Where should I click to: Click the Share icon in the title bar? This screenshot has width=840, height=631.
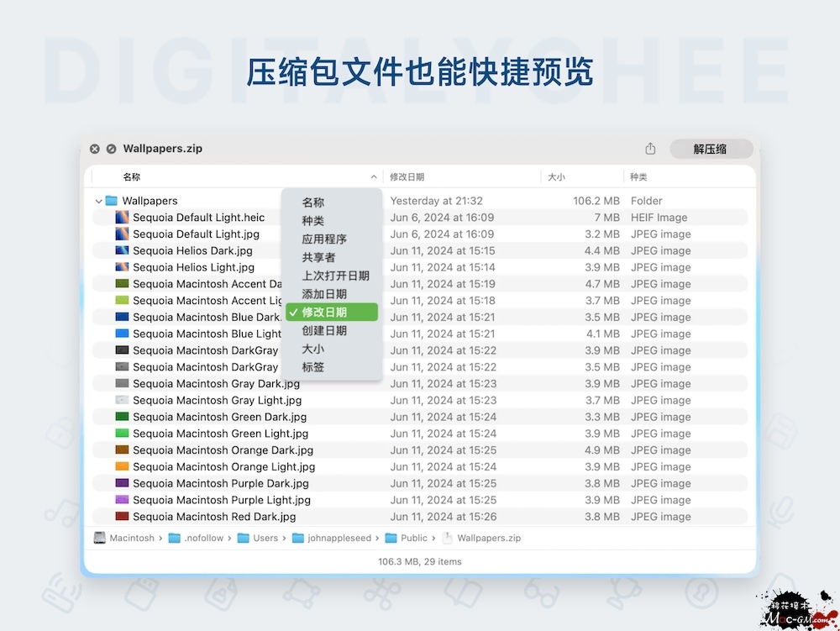[650, 149]
